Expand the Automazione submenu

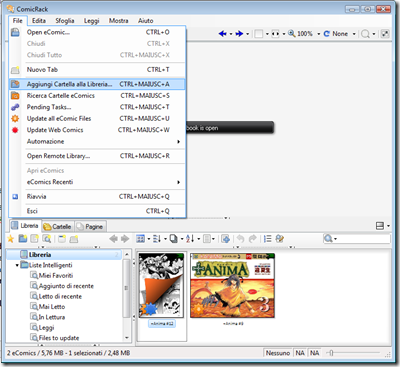97,141
